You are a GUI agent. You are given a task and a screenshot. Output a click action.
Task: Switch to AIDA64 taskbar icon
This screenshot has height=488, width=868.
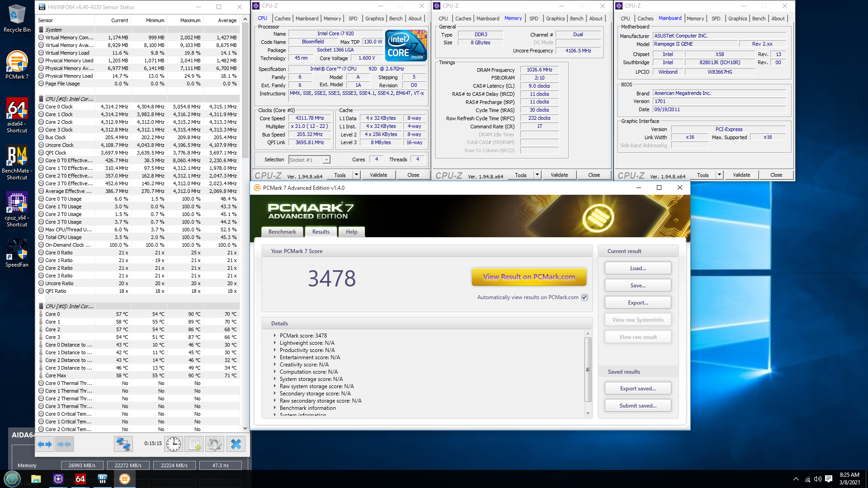(x=80, y=479)
